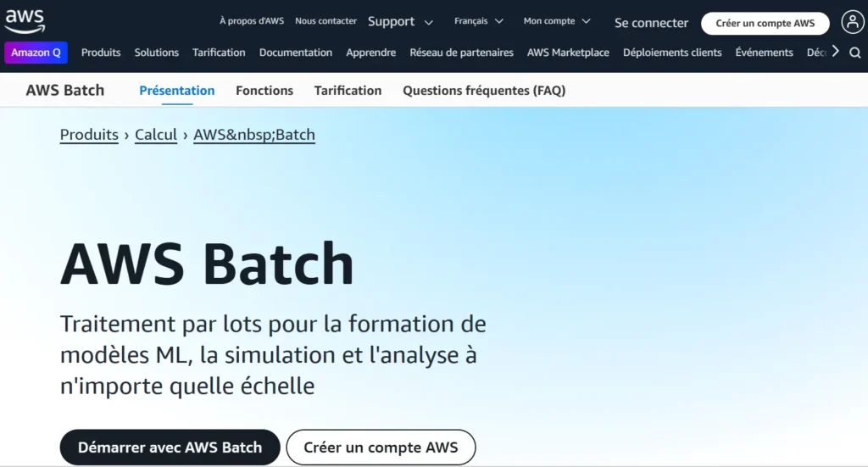Open the Tarification menu in main navigation

pyautogui.click(x=219, y=53)
